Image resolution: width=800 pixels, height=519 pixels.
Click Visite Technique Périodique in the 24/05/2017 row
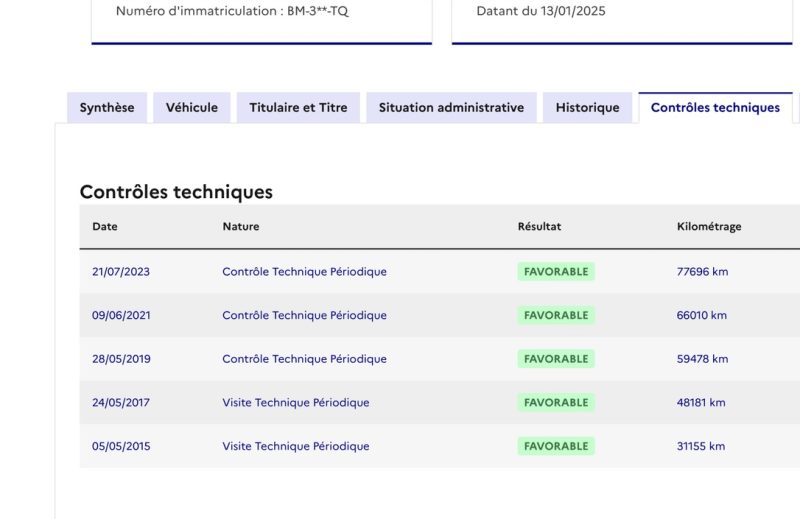[296, 403]
